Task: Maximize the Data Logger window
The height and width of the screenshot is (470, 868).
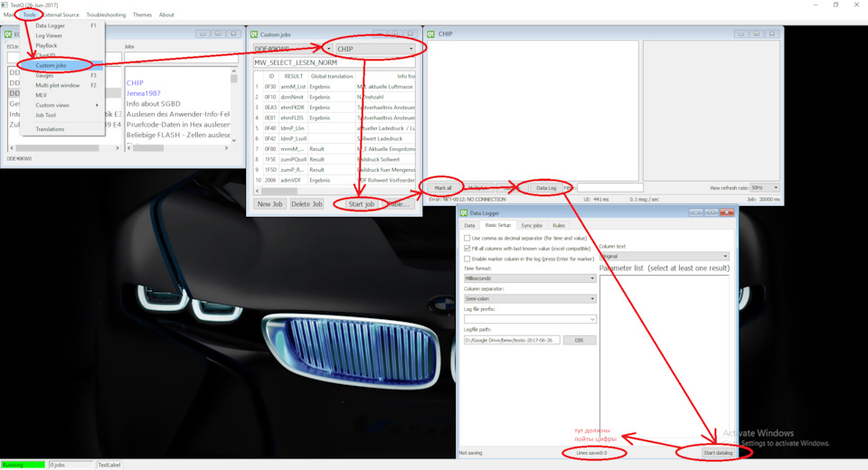Action: 712,212
